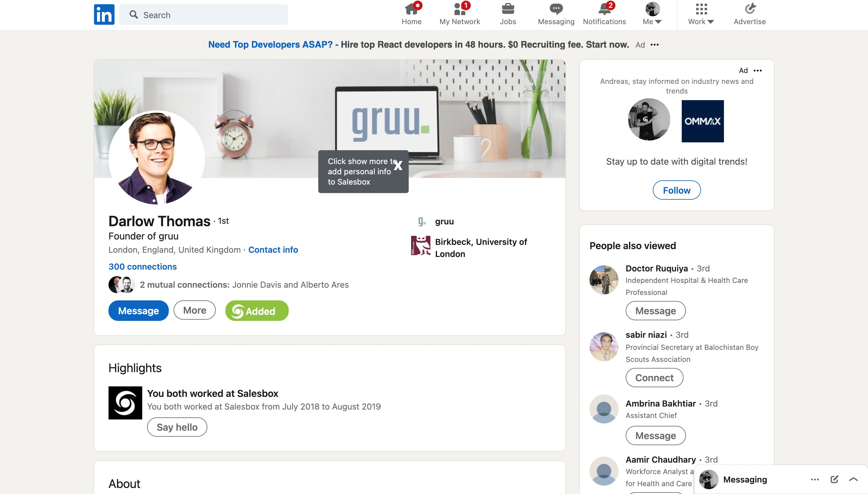868x494 pixels.
Task: Toggle the green Salesbox Added button
Action: 257,310
